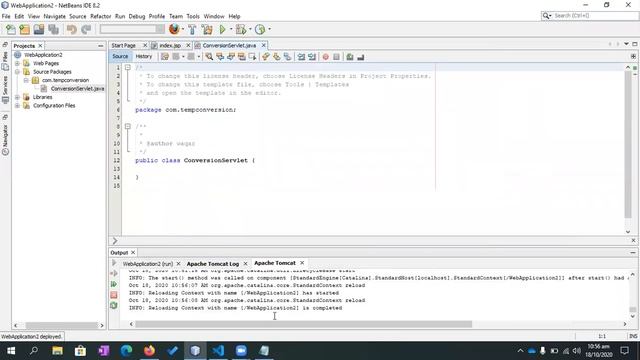The height and width of the screenshot is (360, 640).
Task: Open the File menu
Action: (6, 16)
